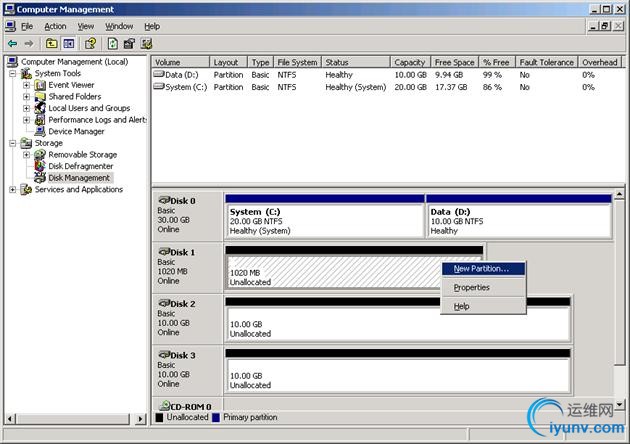Select the Disk 1 label box
630x444 pixels.
click(x=188, y=267)
